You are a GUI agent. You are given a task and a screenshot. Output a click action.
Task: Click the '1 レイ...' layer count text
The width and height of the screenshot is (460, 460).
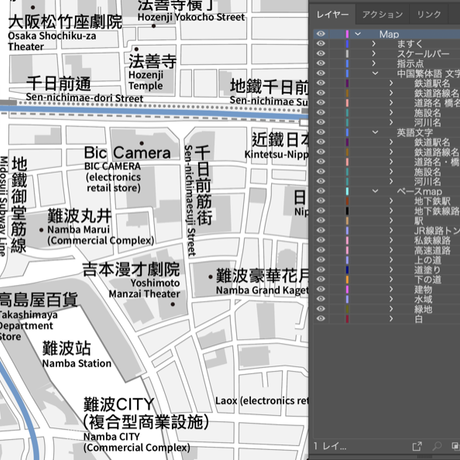click(x=330, y=446)
